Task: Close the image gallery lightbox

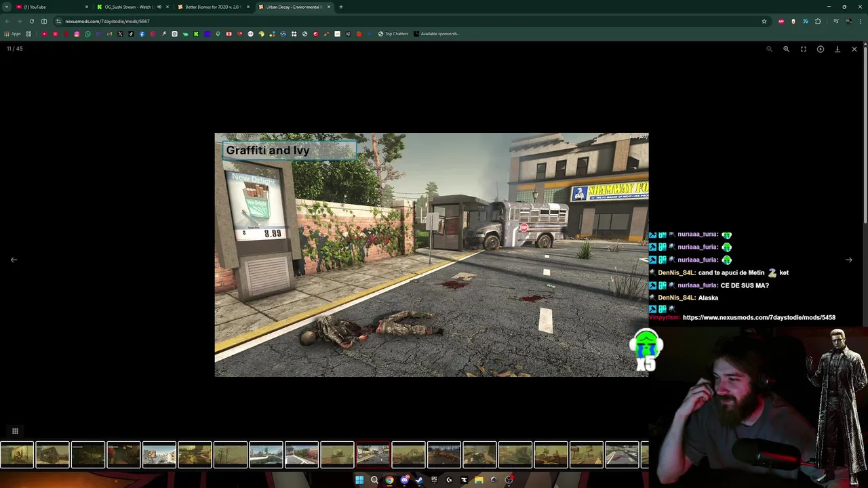Action: coord(854,49)
